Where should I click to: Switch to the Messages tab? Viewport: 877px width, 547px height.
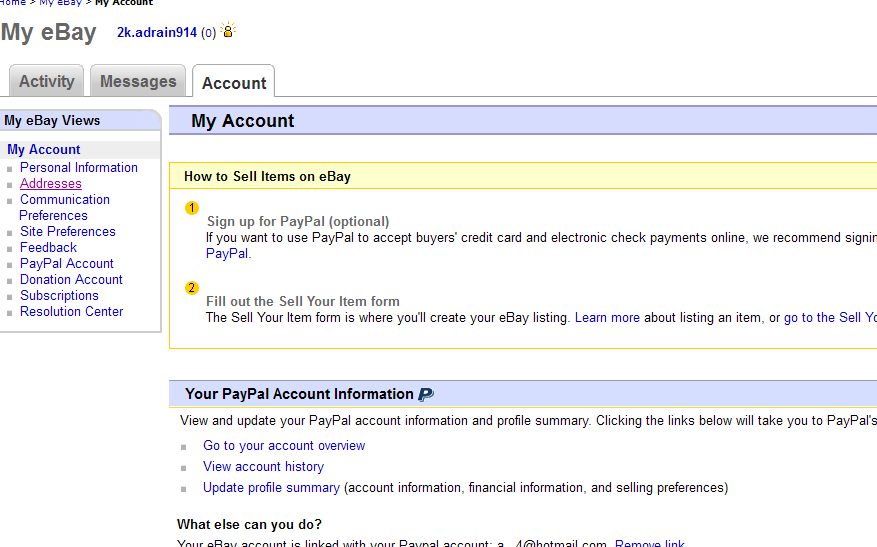tap(138, 81)
